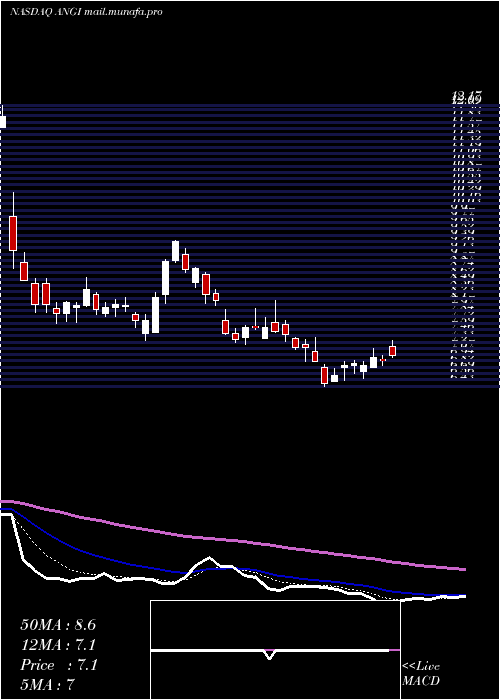The width and height of the screenshot is (500, 700).
Task: Click the '12MA : 7.1' label
Action: [58, 645]
